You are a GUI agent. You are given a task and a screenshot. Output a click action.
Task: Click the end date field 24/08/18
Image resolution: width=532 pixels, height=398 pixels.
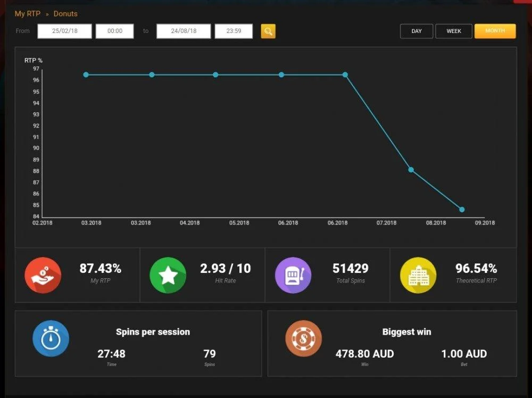(184, 31)
